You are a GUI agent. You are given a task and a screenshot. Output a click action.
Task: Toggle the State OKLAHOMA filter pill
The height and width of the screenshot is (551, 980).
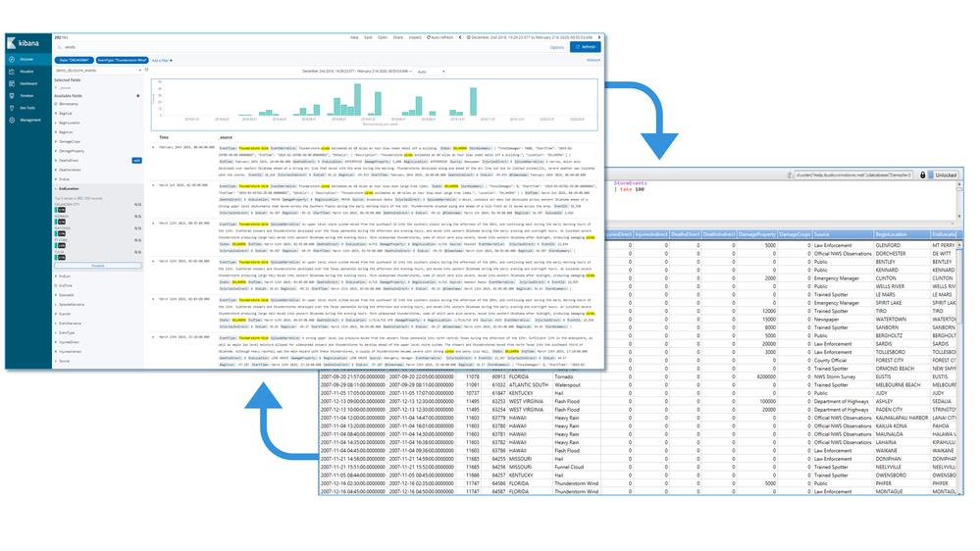tap(74, 60)
